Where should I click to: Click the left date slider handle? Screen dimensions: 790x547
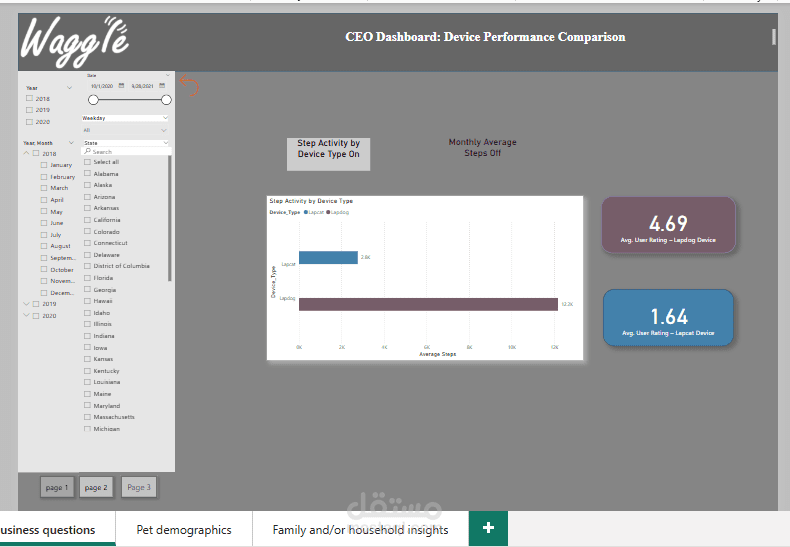tap(93, 100)
